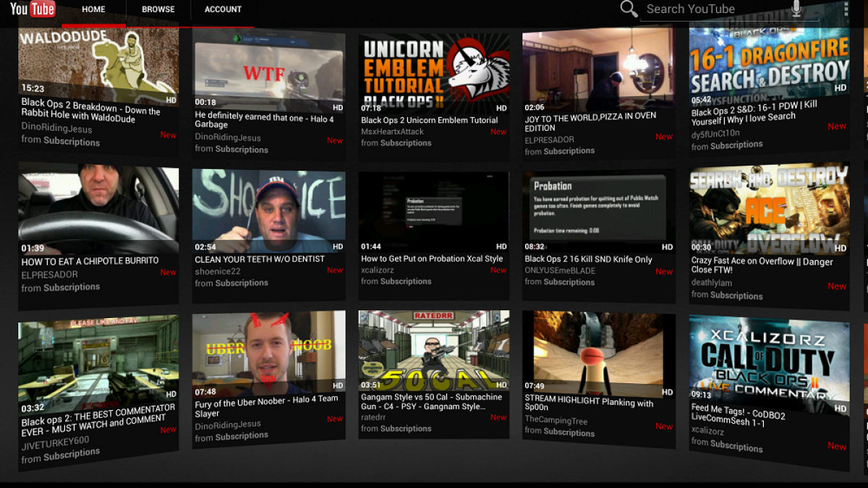Open the three-dot overflow menu
Viewport: 868px width, 488px height.
point(846,9)
